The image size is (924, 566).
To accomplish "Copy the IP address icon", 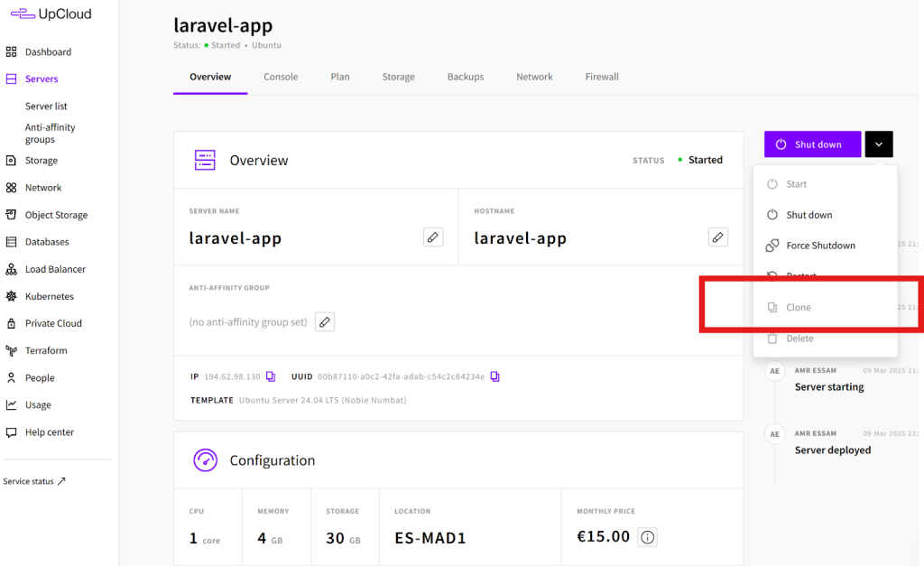I will pos(271,376).
